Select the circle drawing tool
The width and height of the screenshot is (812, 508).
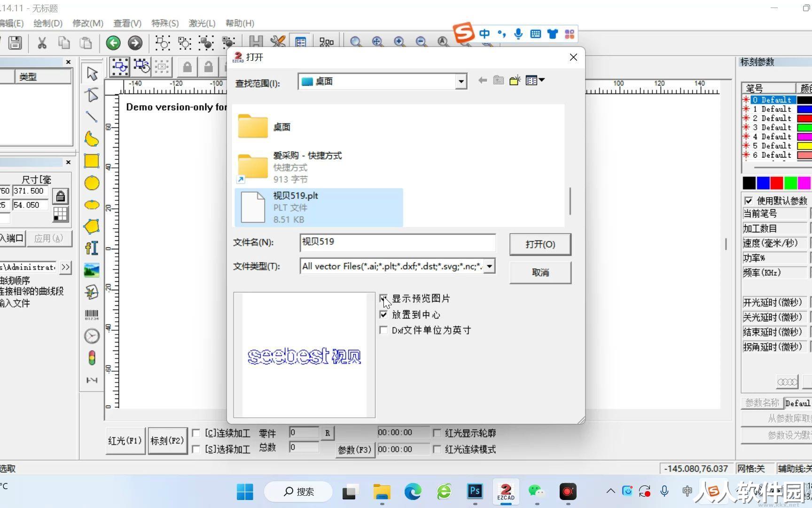click(92, 183)
